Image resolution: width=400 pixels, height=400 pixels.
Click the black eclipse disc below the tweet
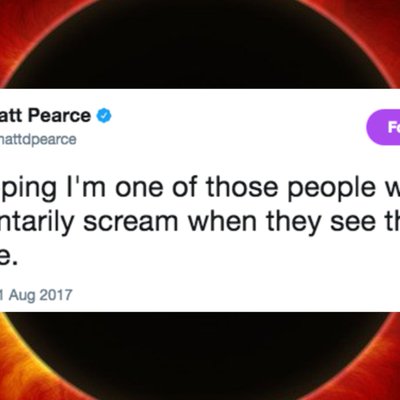point(200,357)
